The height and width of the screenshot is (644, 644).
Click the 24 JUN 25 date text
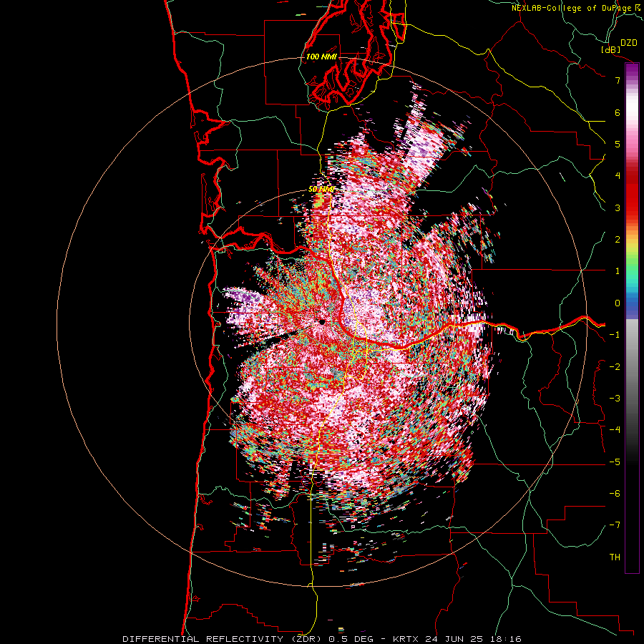pos(453,639)
